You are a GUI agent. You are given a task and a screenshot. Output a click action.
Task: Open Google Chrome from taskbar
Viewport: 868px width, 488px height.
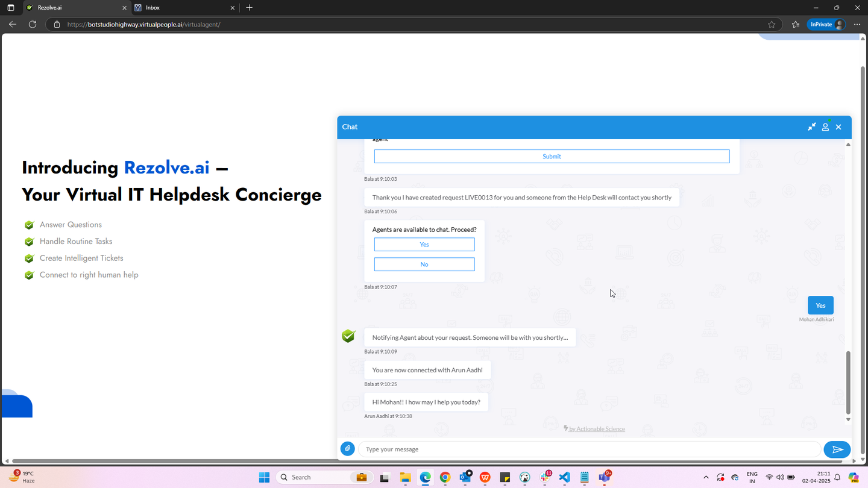pyautogui.click(x=445, y=477)
